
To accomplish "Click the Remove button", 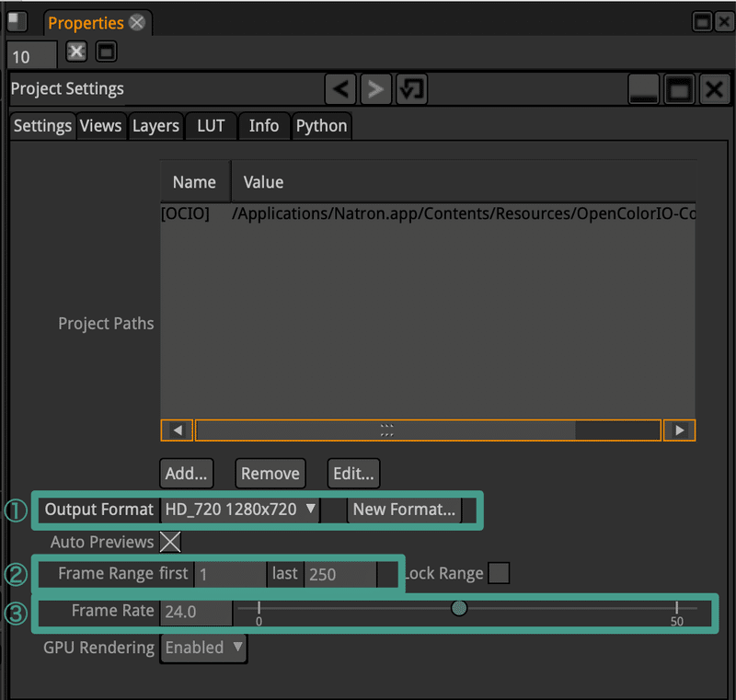I will [270, 474].
